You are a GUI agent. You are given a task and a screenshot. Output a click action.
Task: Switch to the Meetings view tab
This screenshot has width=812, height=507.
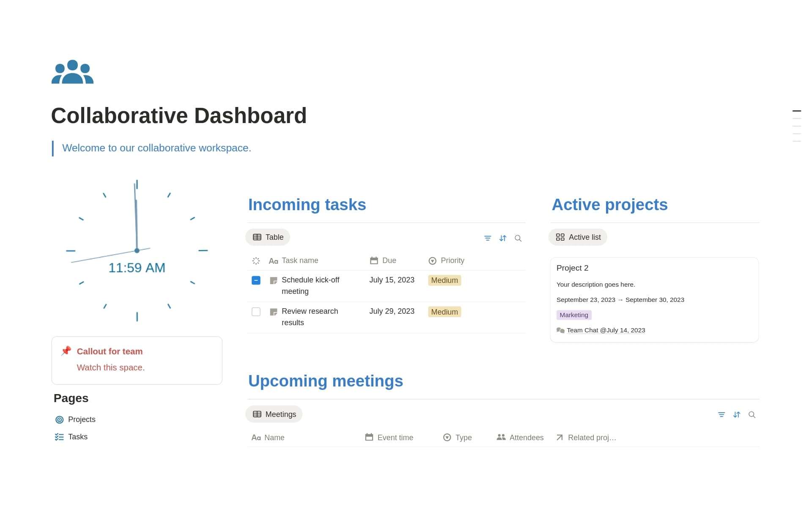(x=274, y=414)
